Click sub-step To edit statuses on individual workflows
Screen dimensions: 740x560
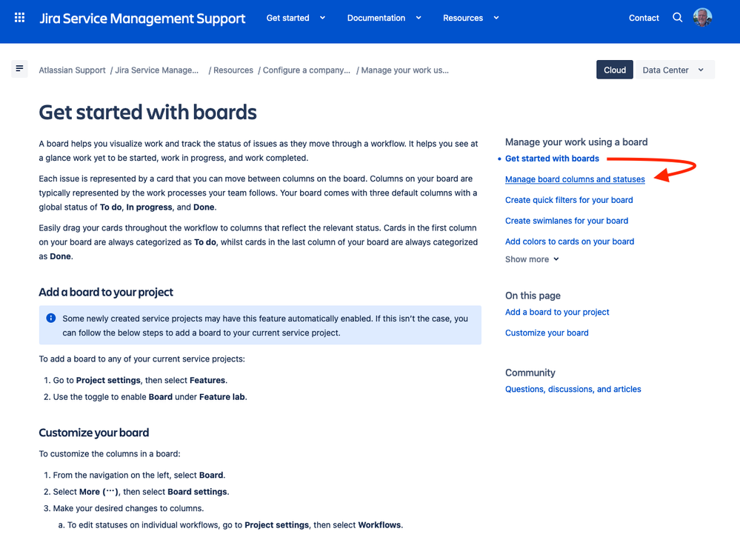235,524
